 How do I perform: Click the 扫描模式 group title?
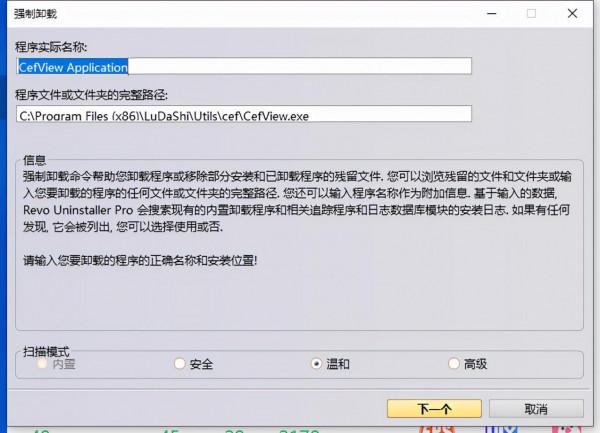pyautogui.click(x=46, y=351)
